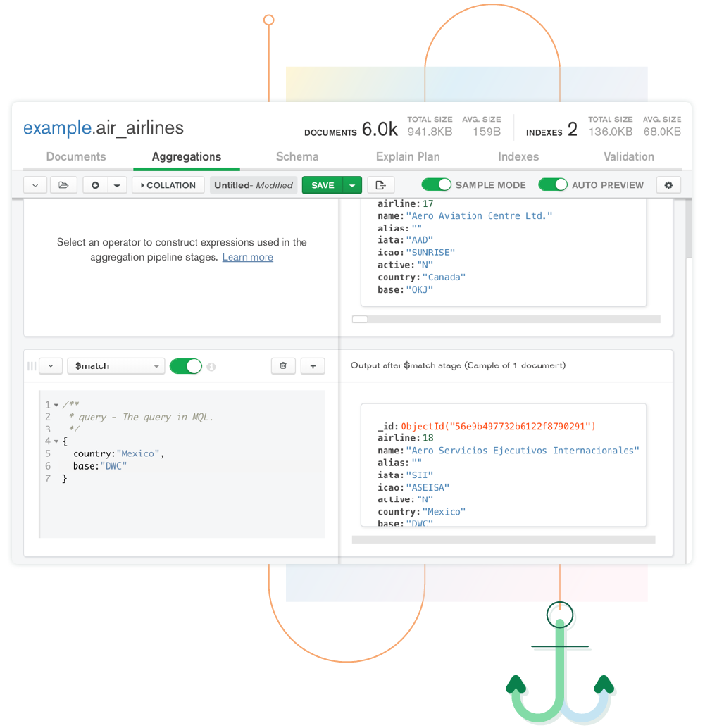The image size is (705, 728).
Task: Open the $match operator dropdown
Action: click(116, 366)
